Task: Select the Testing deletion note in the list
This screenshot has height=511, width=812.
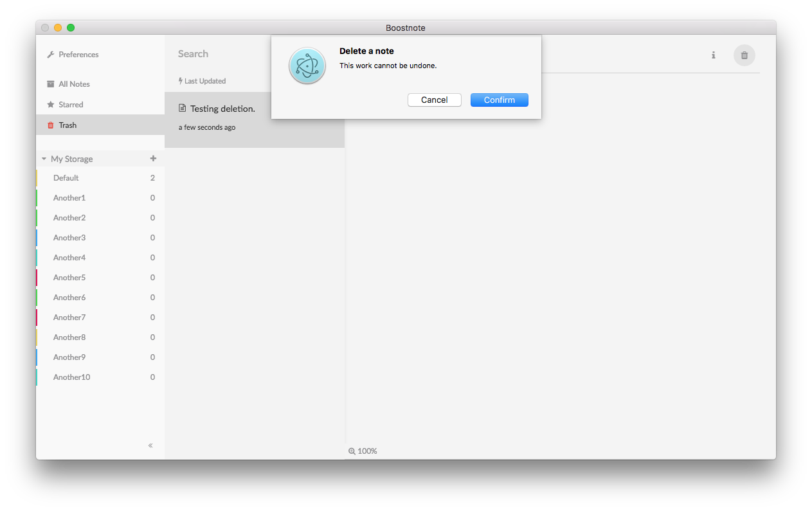Action: 221,108
